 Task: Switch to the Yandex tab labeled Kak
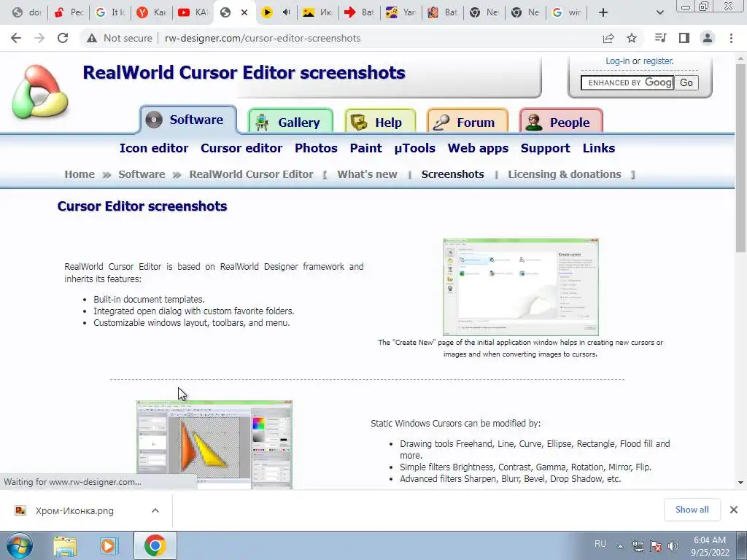151,12
